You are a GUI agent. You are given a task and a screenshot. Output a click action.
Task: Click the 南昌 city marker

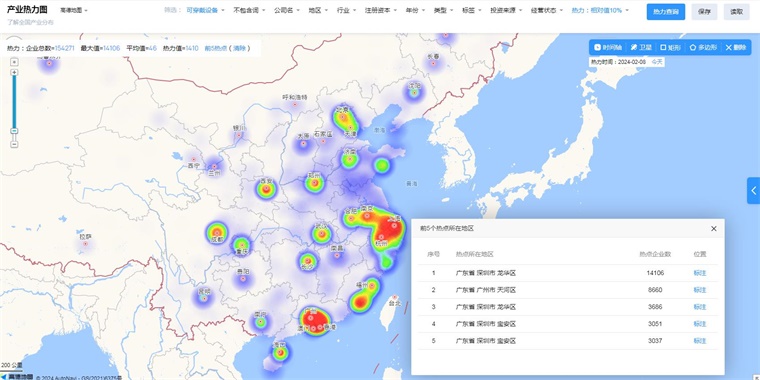337,255
